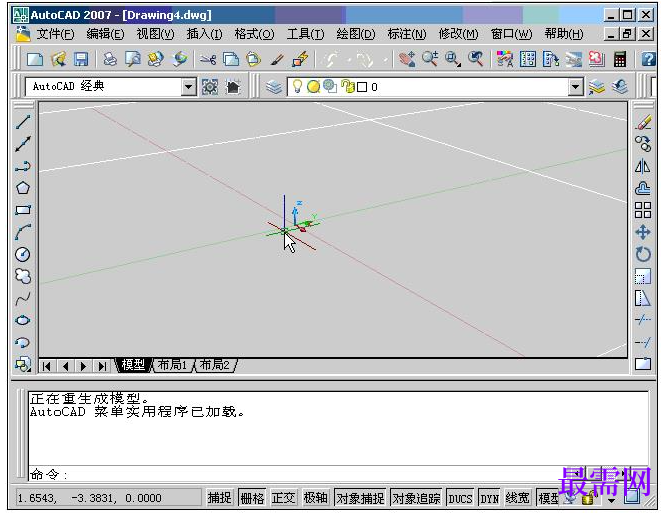670x513 pixels.
Task: Select the Rectangle tool
Action: (23, 210)
